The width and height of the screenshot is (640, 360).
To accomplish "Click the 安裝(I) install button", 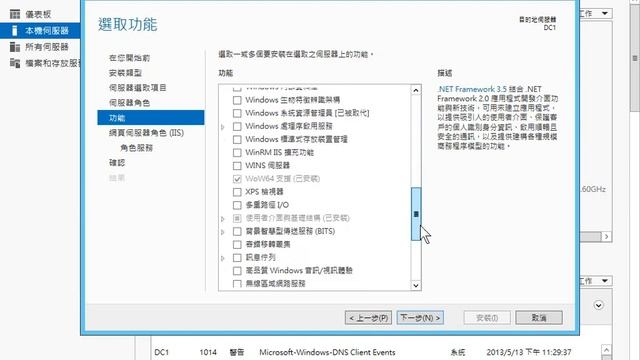I will coord(487,318).
